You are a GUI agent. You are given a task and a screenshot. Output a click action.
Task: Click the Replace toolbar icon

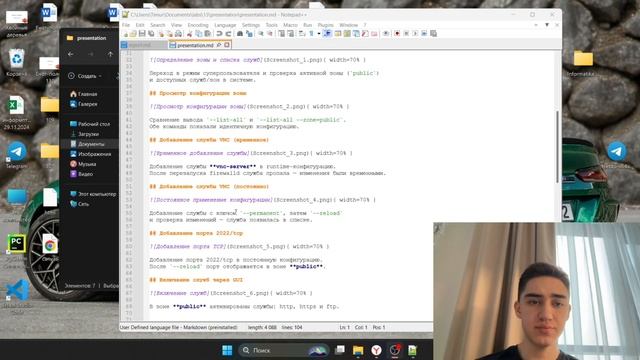[249, 33]
